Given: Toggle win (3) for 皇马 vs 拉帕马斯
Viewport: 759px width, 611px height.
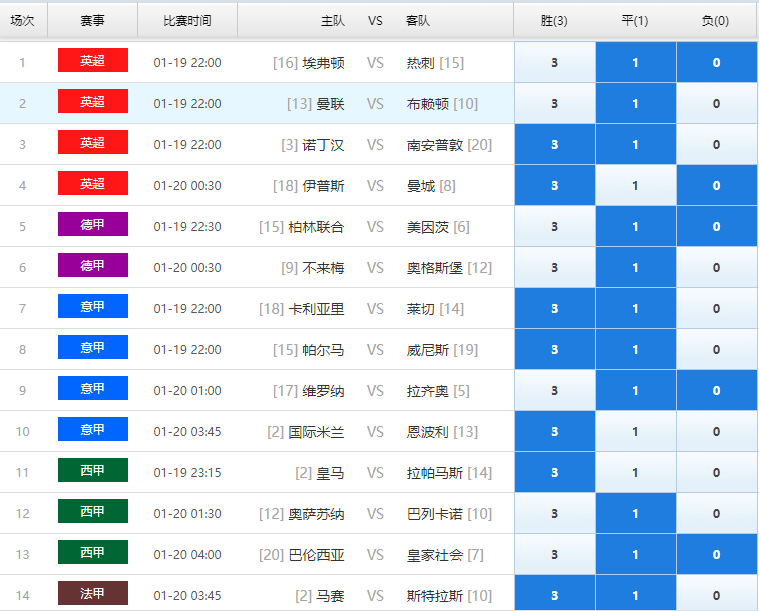Looking at the screenshot, I should click(555, 473).
